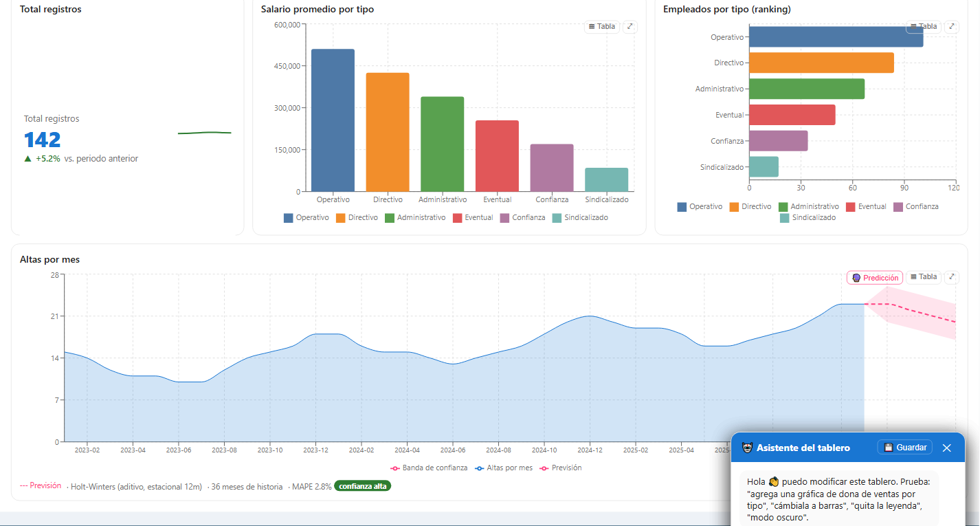Select the green Administrativo salary bar
This screenshot has width=980, height=526.
click(443, 144)
